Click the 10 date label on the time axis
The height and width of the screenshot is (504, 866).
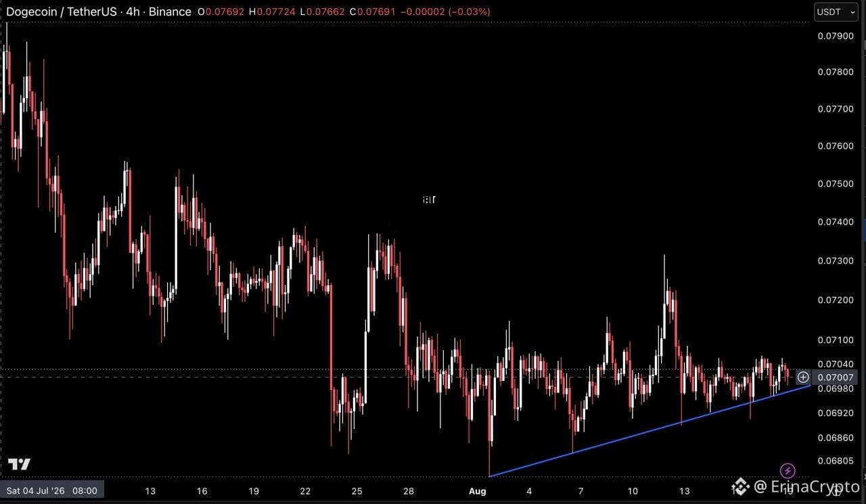[633, 491]
